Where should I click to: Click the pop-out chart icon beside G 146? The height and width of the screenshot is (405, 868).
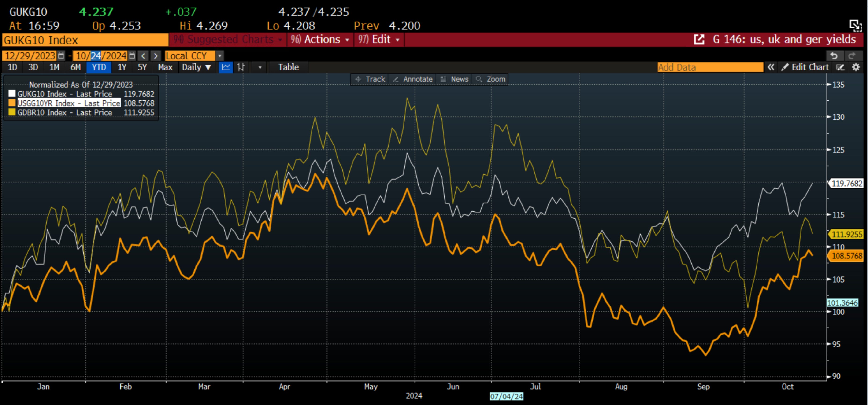pyautogui.click(x=699, y=39)
